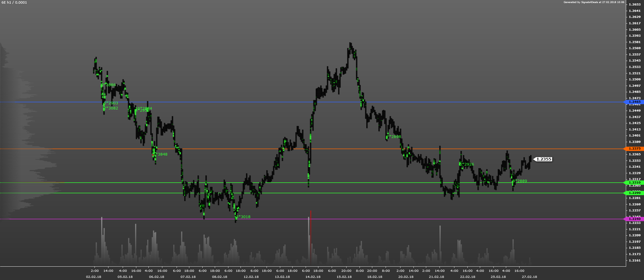The height and width of the screenshot is (280, 644).
Task: Click the 27.02.18 date on time axis
Action: click(x=529, y=277)
